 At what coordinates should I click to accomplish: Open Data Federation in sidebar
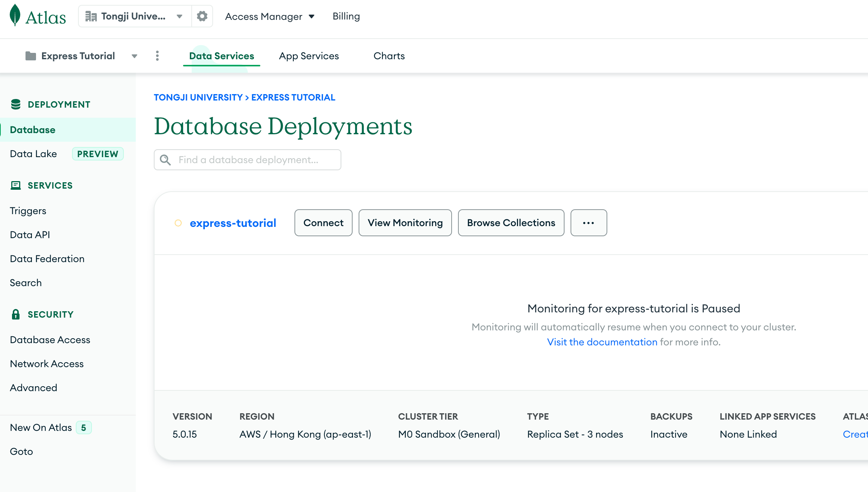[47, 259]
